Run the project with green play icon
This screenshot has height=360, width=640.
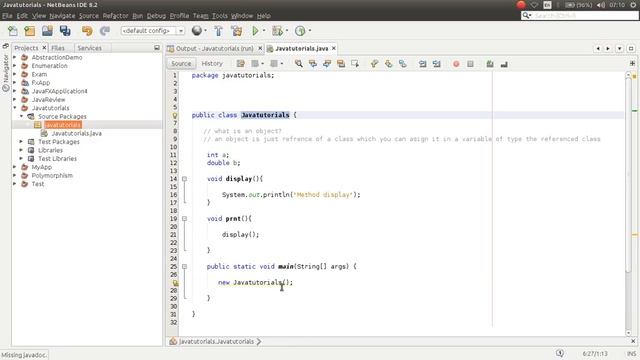coord(256,31)
